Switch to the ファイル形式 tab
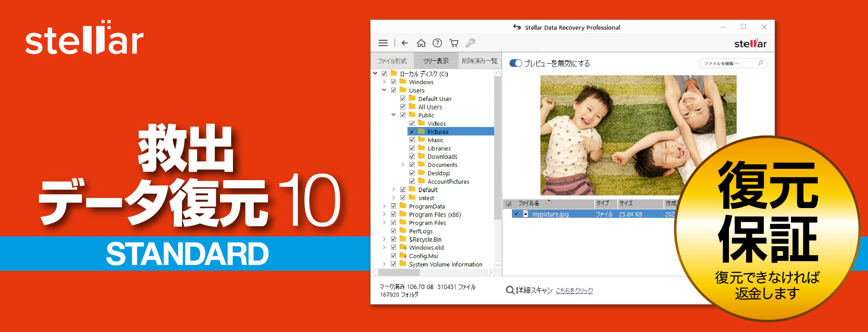This screenshot has height=332, width=868. pos(392,61)
